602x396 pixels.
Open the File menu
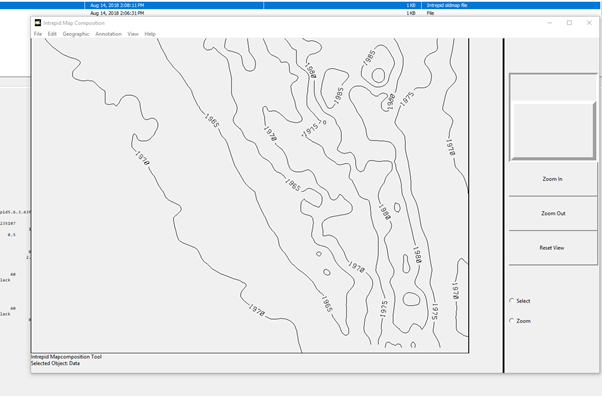tap(38, 34)
